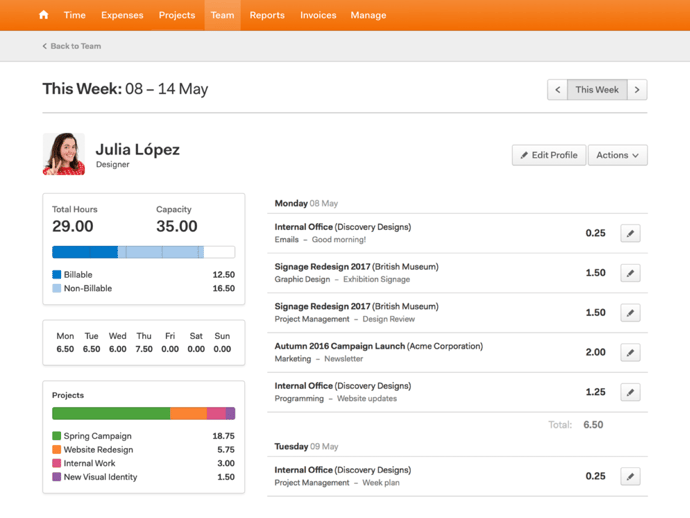The image size is (690, 518).
Task: Follow the Back to Team link
Action: 72,46
